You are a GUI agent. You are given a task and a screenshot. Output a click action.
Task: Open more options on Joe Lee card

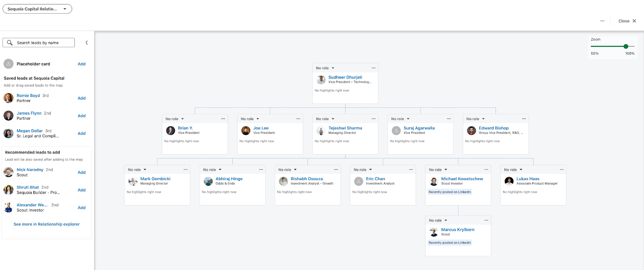tap(298, 119)
